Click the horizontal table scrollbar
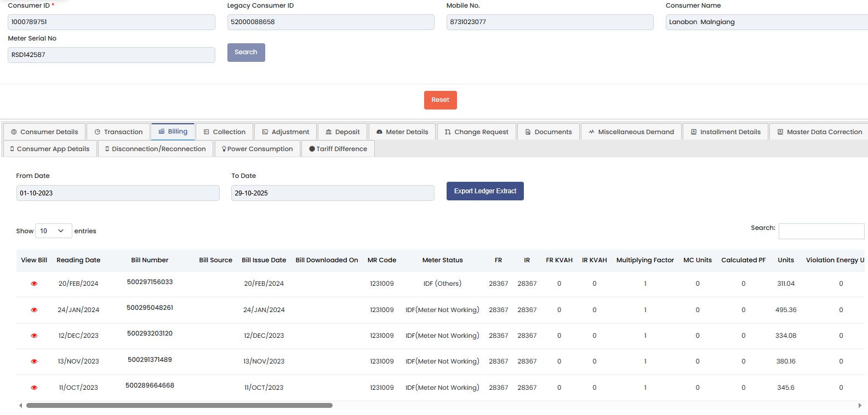This screenshot has height=415, width=868. [x=179, y=406]
